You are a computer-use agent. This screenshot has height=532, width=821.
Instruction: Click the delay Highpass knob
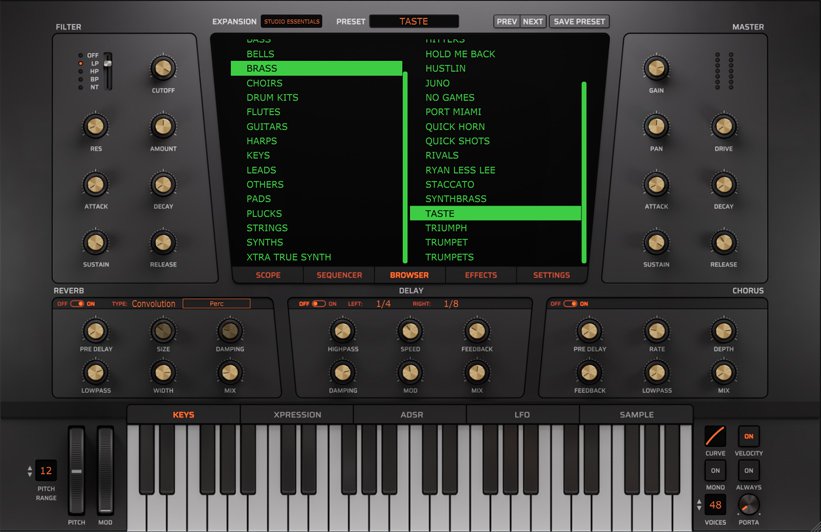click(x=343, y=330)
